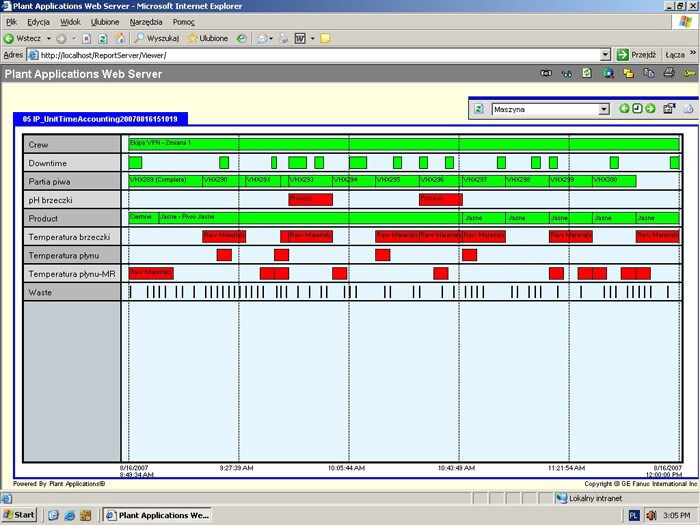Viewport: 700px width, 525px height.
Task: Click first red bar in pH brzeczki row
Action: (x=311, y=199)
